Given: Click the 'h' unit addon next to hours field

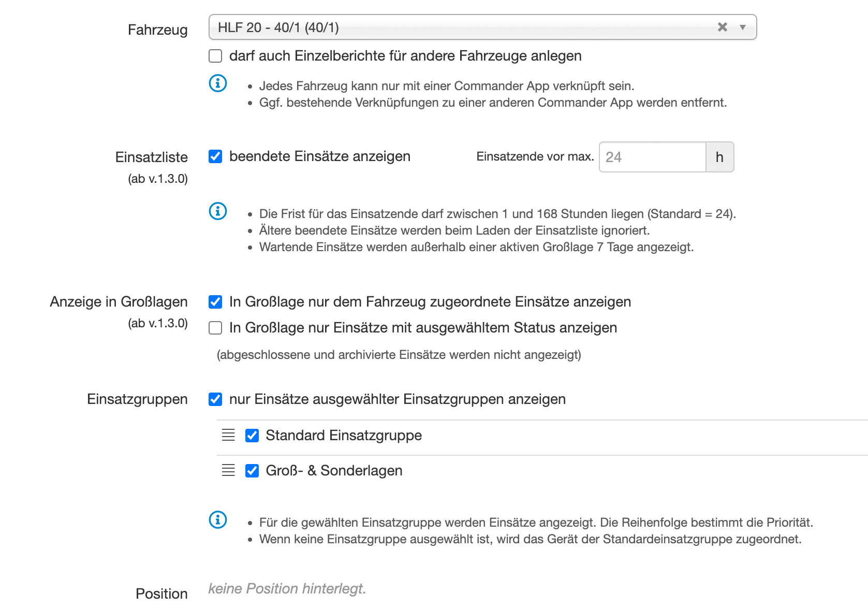Looking at the screenshot, I should coord(719,157).
